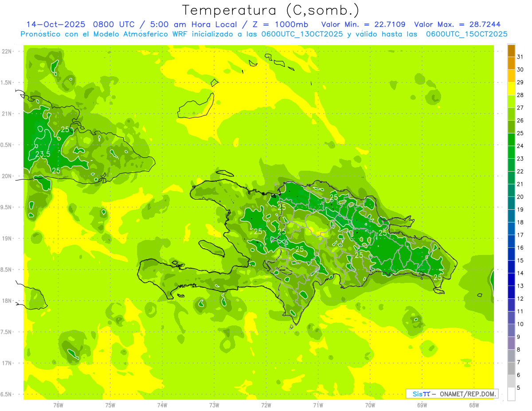Click the 22N latitude axis label
532x411 pixels.
[x=7, y=51]
